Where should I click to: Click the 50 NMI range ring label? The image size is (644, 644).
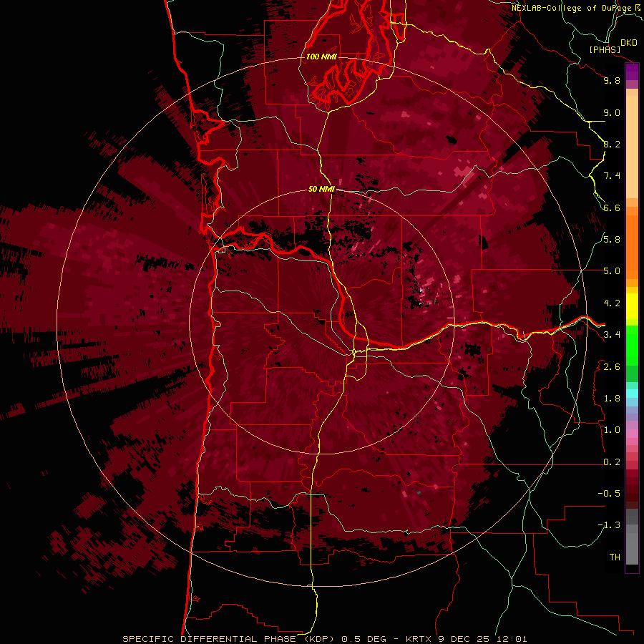click(x=321, y=190)
